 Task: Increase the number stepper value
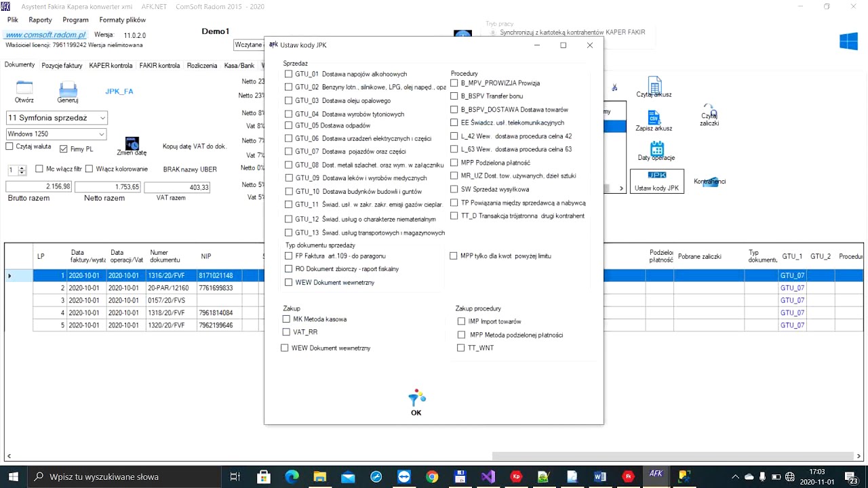pyautogui.click(x=22, y=167)
